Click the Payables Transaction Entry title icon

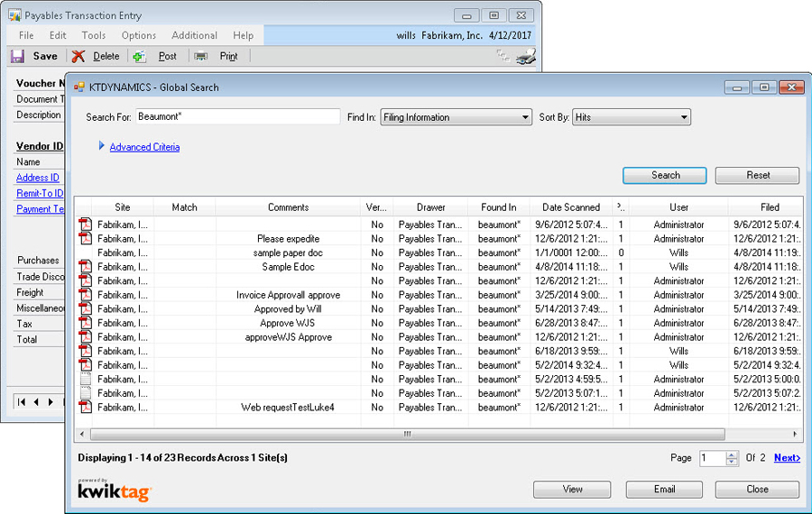point(14,15)
